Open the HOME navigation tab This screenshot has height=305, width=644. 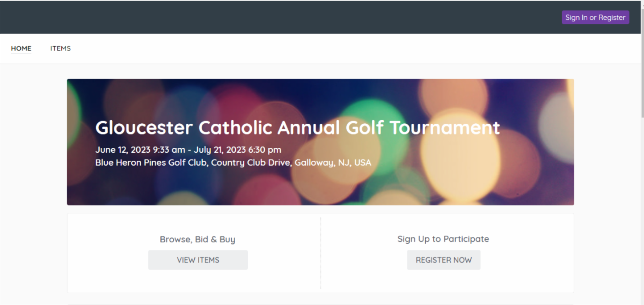[21, 48]
